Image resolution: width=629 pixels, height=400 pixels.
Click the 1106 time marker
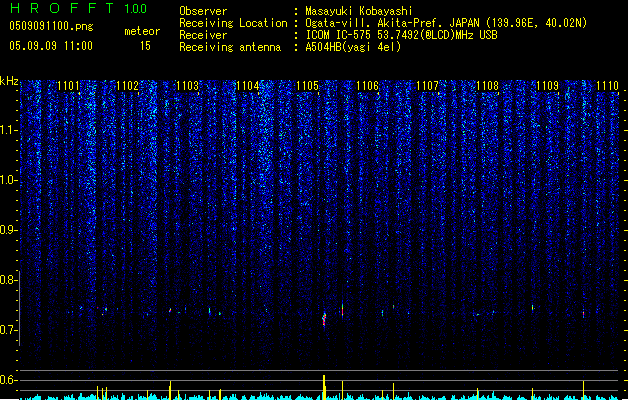coord(367,85)
